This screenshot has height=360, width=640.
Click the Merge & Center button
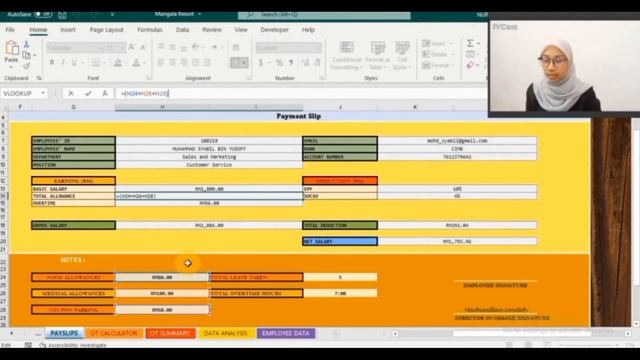point(239,63)
